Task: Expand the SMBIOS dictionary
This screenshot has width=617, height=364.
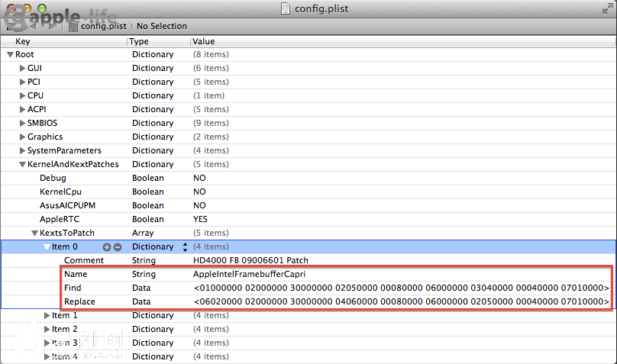Action: (x=22, y=124)
